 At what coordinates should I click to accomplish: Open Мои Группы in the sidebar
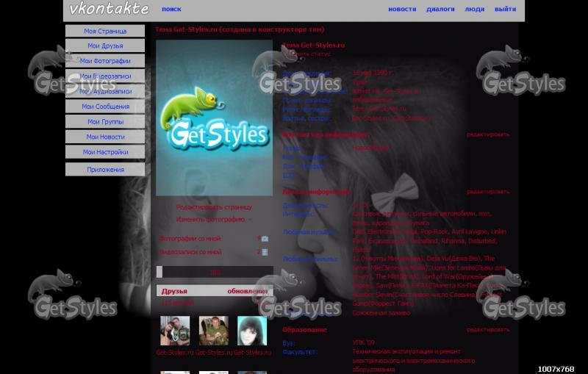(105, 122)
